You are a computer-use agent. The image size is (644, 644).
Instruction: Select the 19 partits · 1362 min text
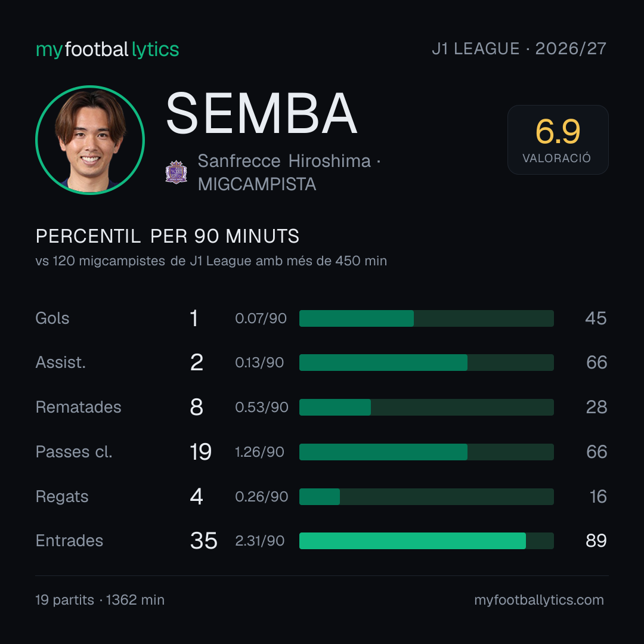(x=100, y=600)
